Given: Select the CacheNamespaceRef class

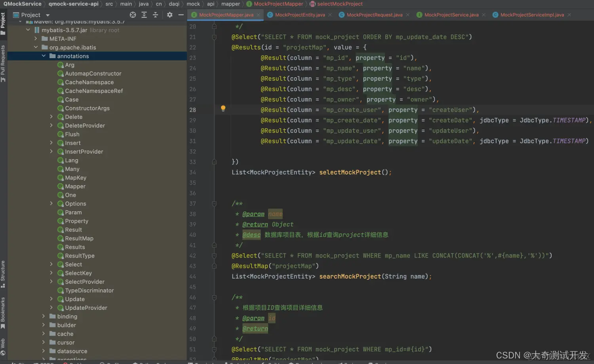Looking at the screenshot, I should tap(93, 91).
